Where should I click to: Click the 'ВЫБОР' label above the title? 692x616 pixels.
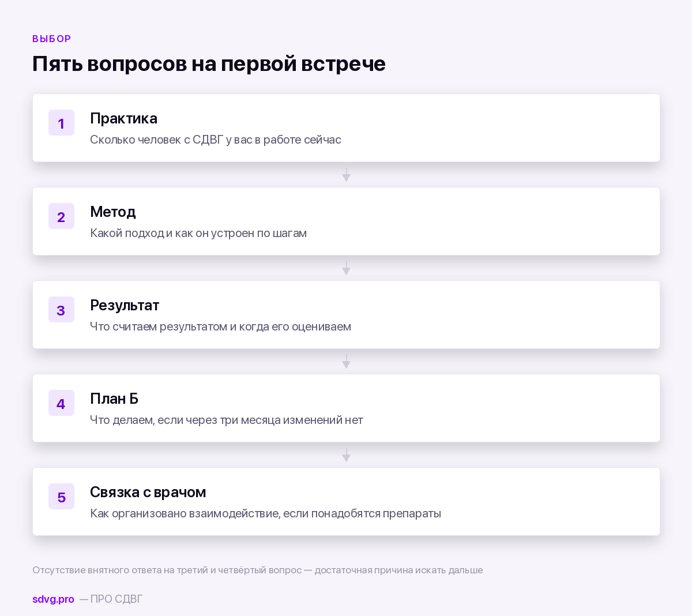pos(52,39)
